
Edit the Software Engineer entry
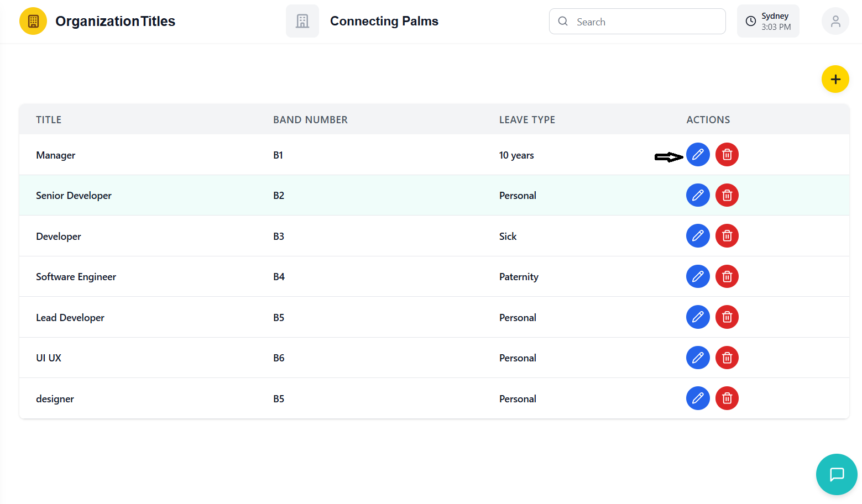pos(698,276)
